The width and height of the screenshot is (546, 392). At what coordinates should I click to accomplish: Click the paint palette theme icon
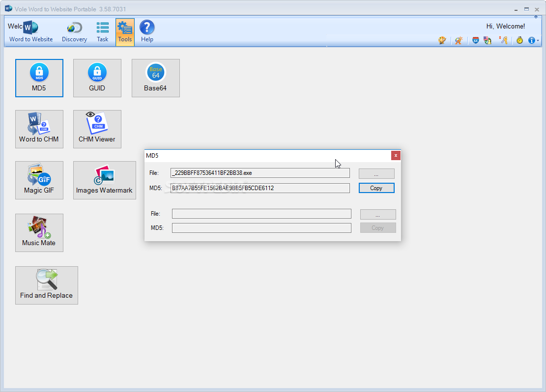(x=442, y=40)
